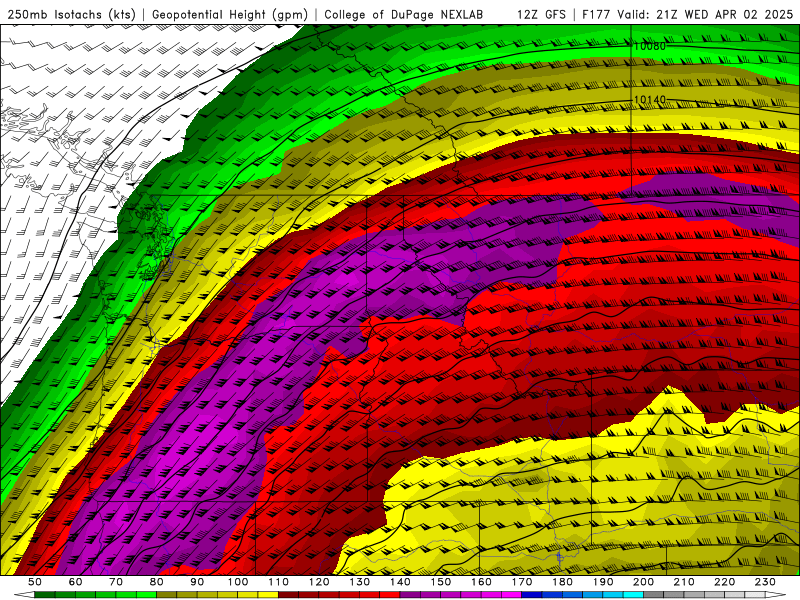Click the 230 knot scale label
Viewport: 800px width, 600px height.
click(x=765, y=582)
